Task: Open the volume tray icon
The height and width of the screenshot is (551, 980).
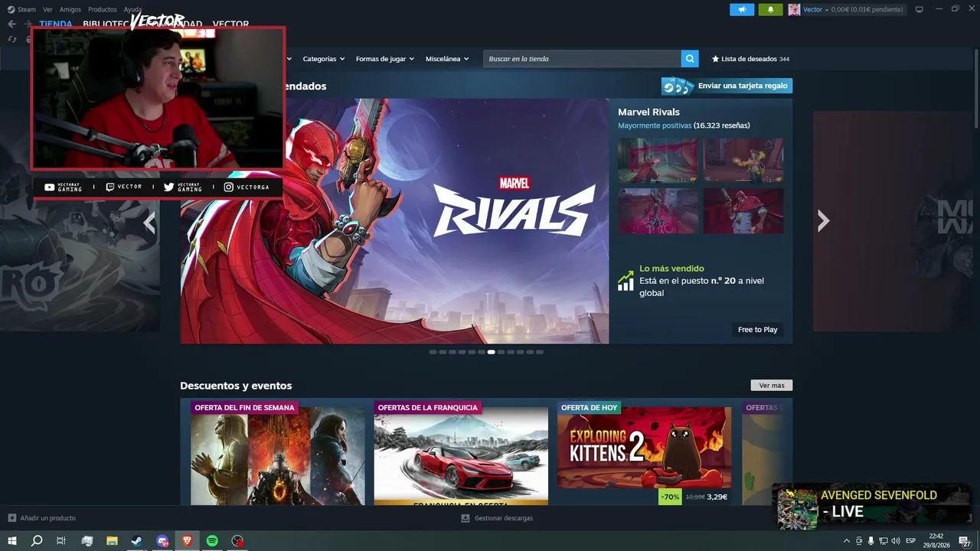Action: (x=896, y=541)
